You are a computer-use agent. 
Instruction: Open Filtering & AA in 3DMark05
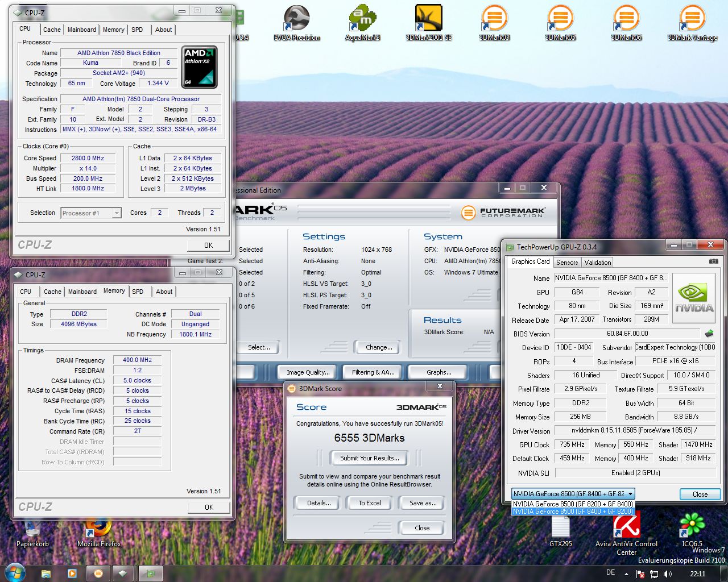[373, 372]
